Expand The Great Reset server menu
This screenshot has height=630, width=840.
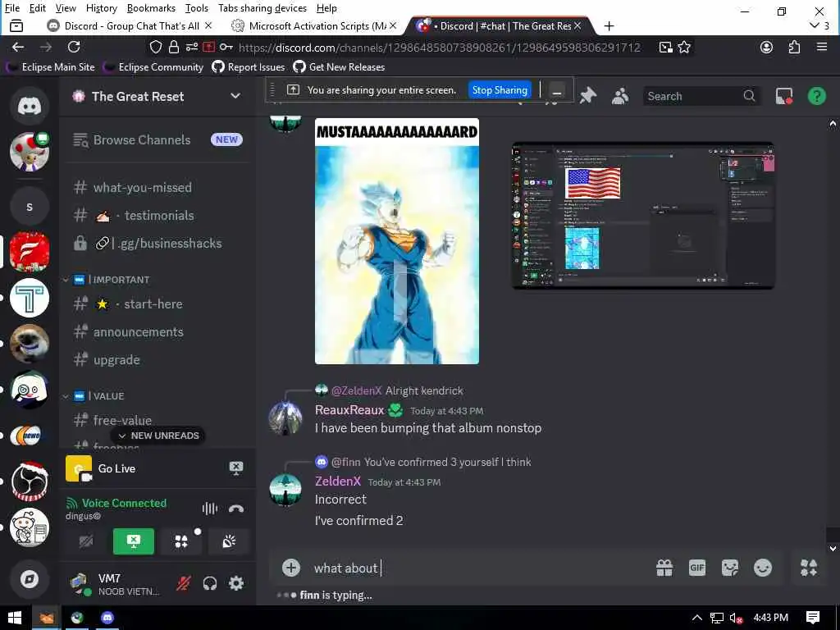235,96
